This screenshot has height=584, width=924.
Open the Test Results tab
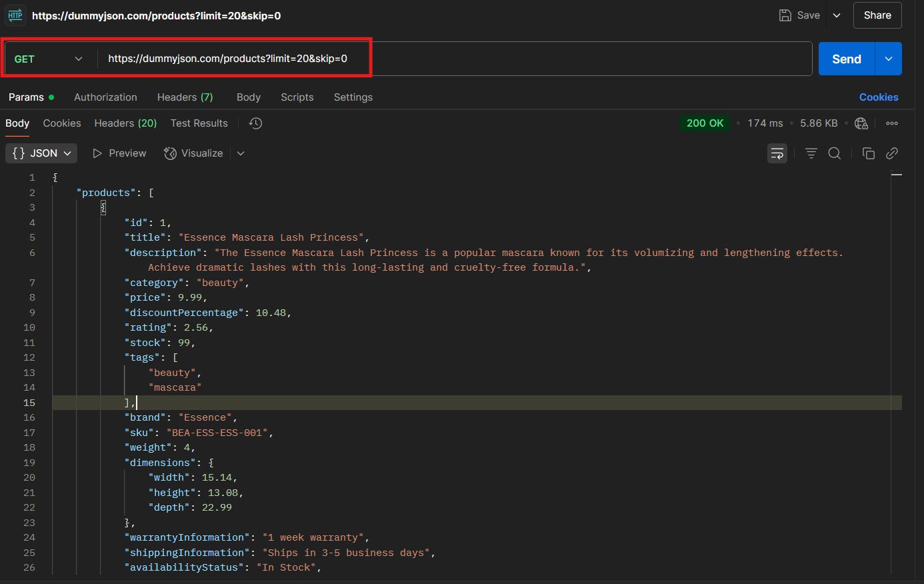pos(199,123)
